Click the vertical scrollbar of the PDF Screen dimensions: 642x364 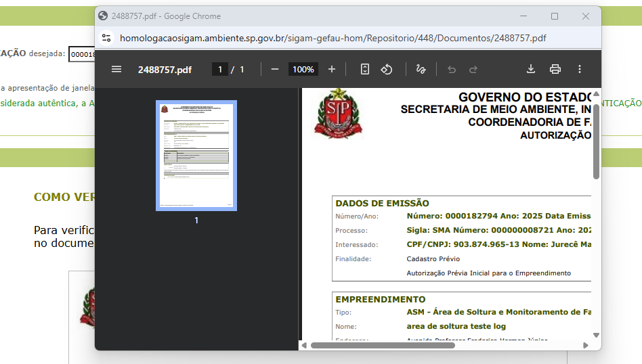click(596, 142)
